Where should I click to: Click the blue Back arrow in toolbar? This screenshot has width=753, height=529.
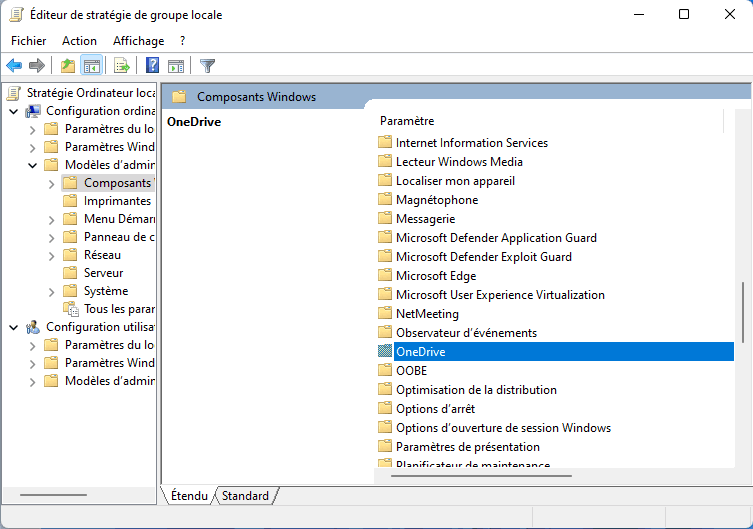[14, 66]
